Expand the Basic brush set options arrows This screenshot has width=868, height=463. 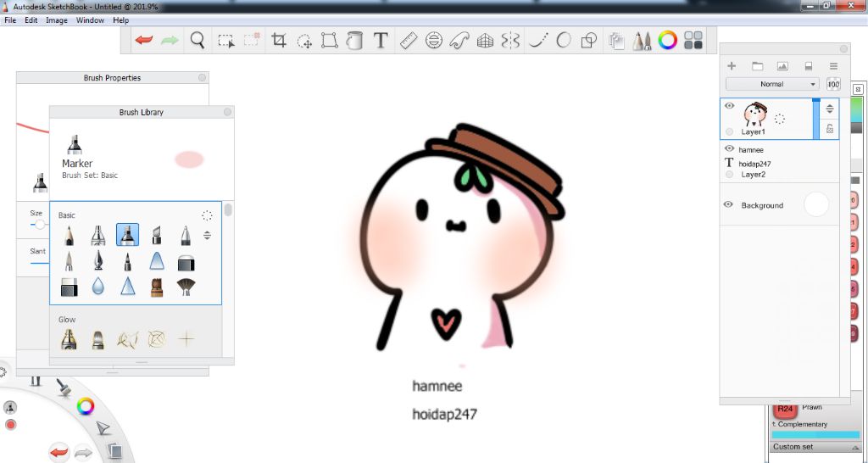click(207, 236)
